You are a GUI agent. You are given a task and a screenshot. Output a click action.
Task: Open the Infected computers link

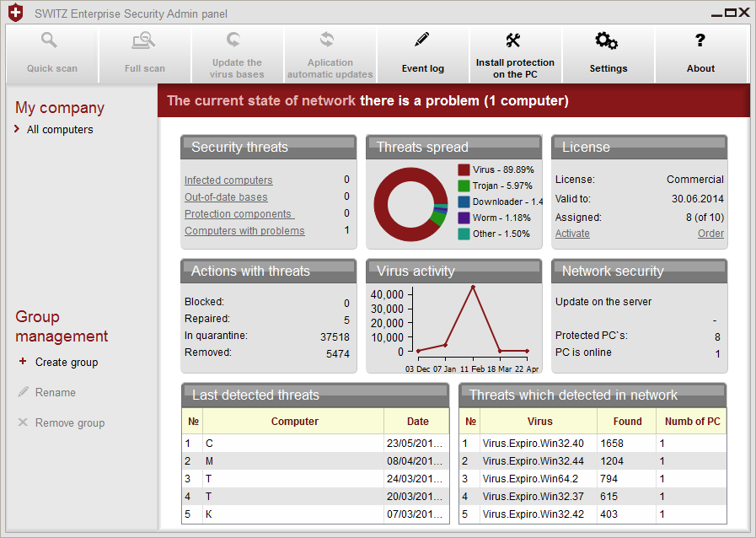pos(228,180)
